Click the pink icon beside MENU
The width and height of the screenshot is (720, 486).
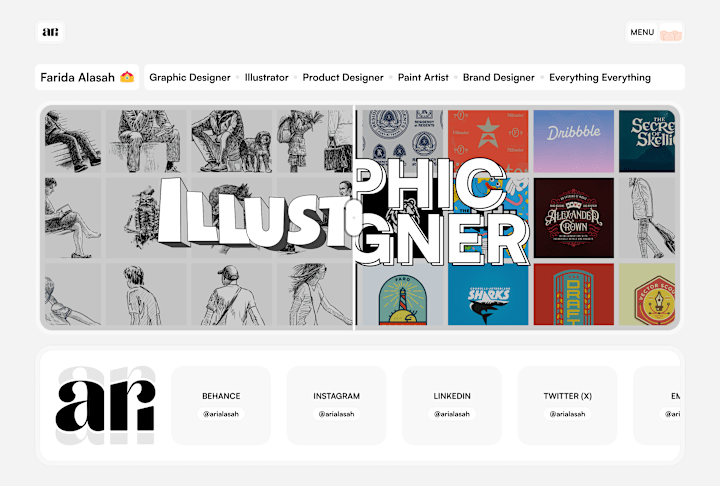[671, 33]
